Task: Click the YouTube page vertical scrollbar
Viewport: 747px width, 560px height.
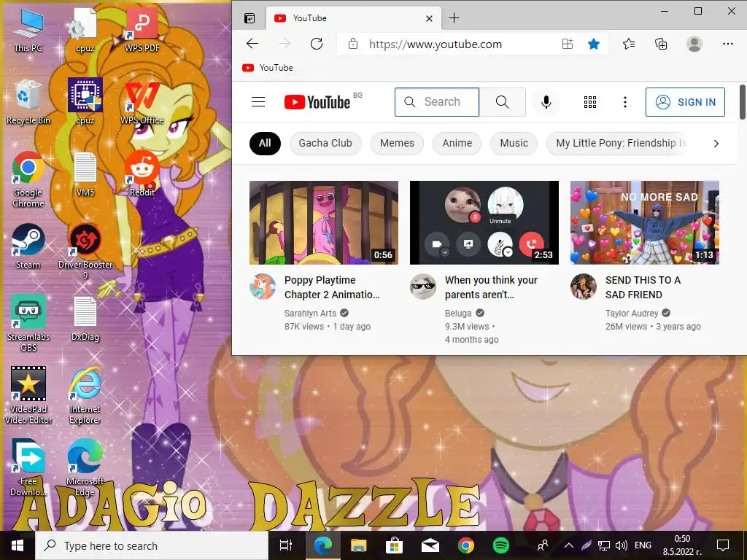Action: tap(742, 102)
